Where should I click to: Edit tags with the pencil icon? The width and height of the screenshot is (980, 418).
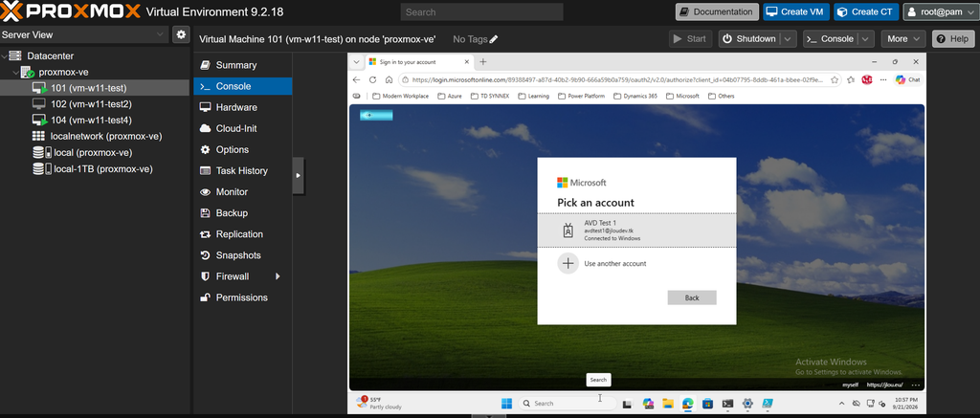click(494, 39)
